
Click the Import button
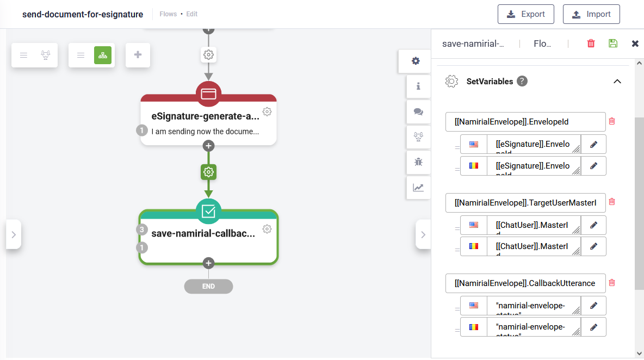(591, 14)
